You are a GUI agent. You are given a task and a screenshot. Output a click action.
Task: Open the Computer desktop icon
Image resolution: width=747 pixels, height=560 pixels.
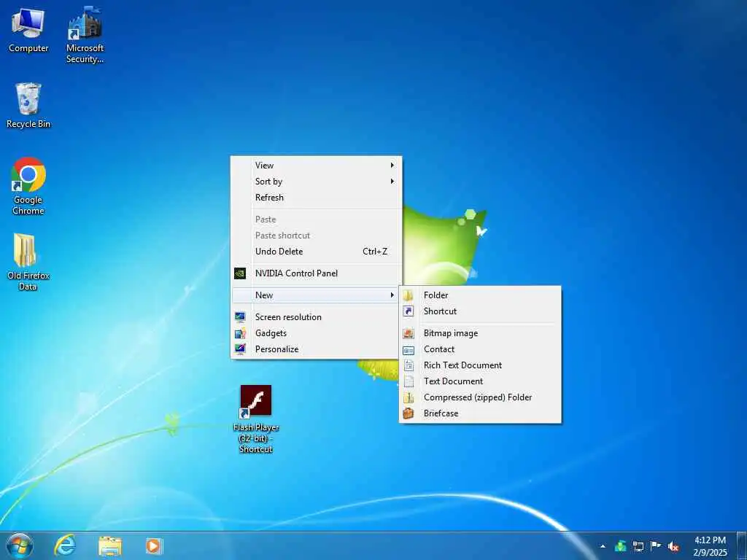tap(28, 29)
